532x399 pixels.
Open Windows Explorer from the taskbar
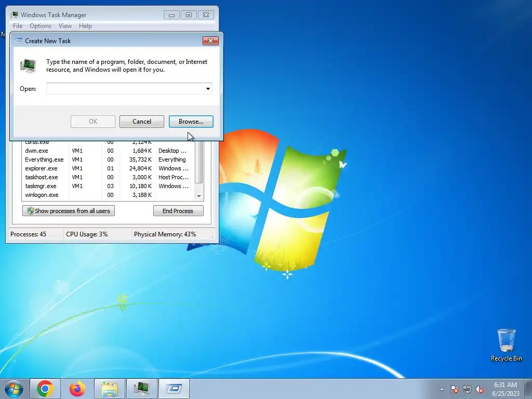coord(110,389)
